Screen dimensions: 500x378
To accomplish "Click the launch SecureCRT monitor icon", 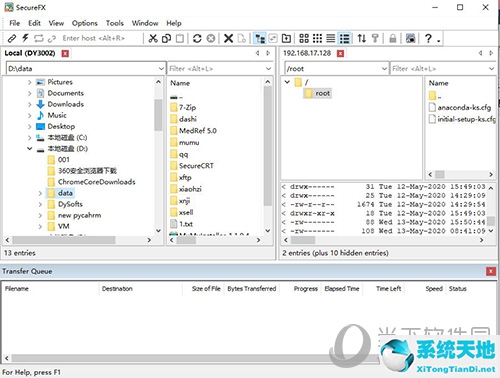I will click(x=411, y=38).
